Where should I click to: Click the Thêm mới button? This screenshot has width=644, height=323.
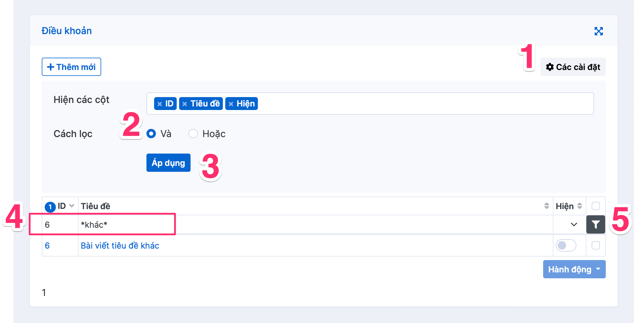coord(71,67)
